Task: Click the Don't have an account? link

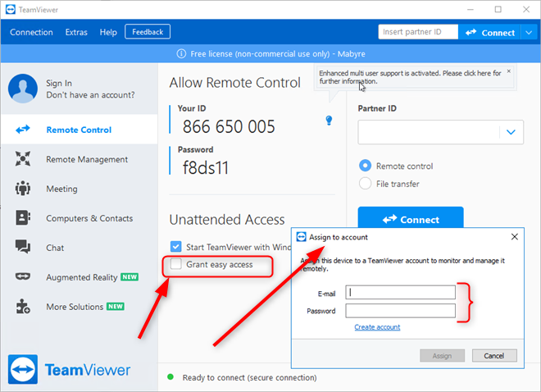Action: 90,95
